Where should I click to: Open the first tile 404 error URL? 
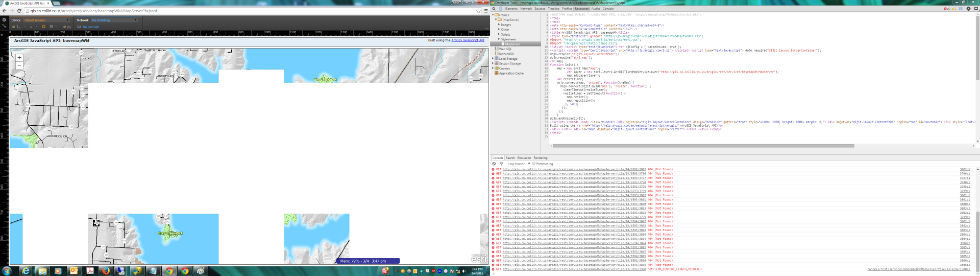point(574,169)
